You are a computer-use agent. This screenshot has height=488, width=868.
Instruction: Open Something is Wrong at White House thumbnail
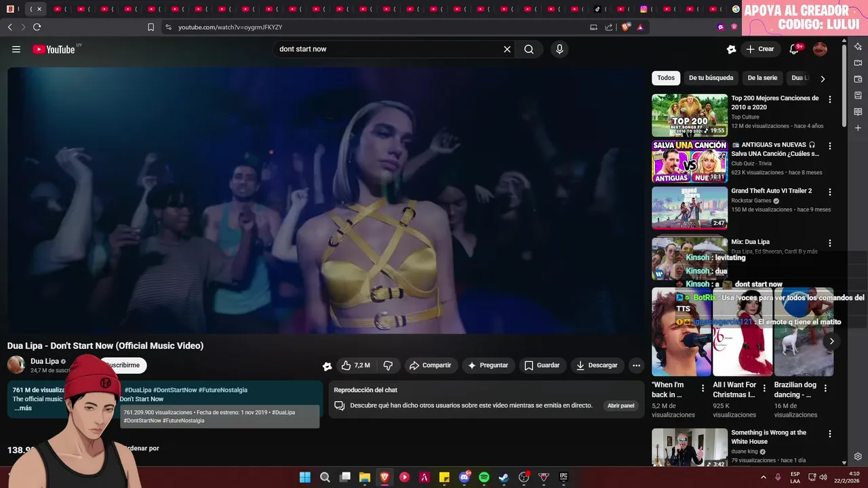click(x=690, y=448)
